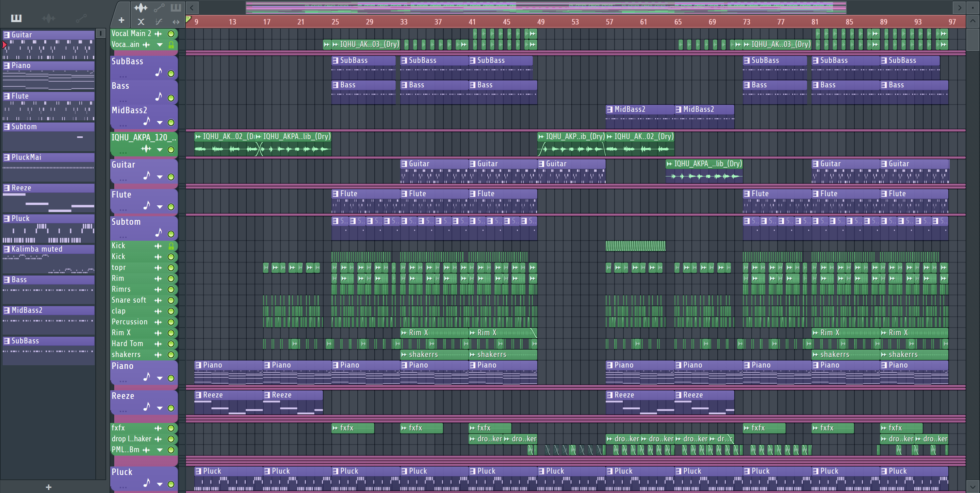Collapse the Guitar track group arrow
Image resolution: width=980 pixels, height=493 pixels.
(160, 177)
